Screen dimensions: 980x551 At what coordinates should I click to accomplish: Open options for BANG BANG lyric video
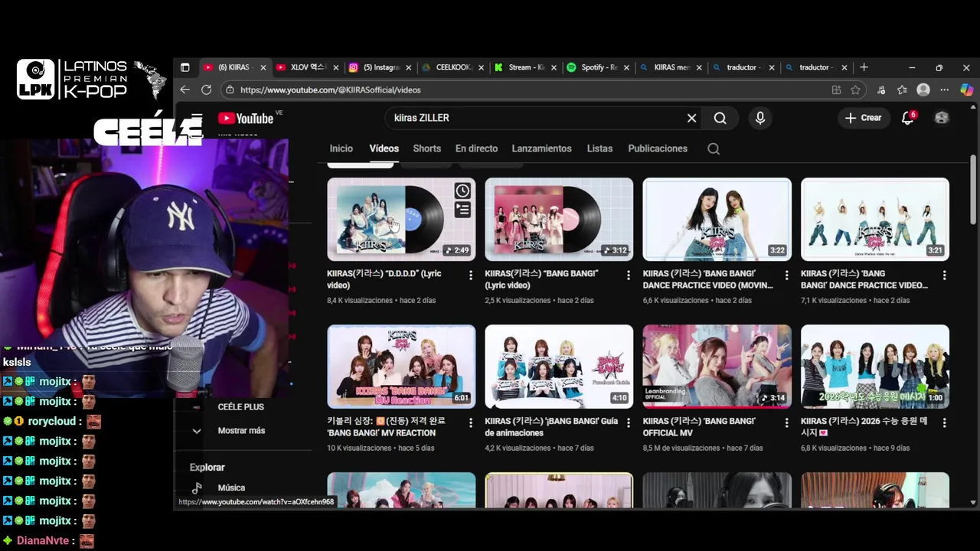[x=629, y=275]
